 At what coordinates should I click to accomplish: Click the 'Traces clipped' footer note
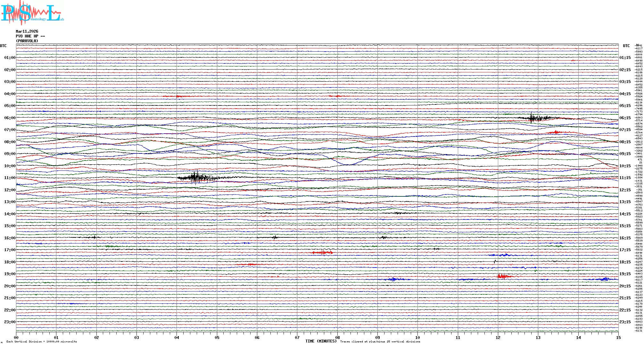coord(380,342)
